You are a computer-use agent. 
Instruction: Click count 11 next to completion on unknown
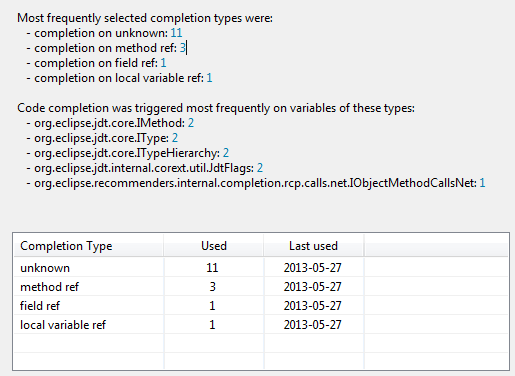(176, 33)
